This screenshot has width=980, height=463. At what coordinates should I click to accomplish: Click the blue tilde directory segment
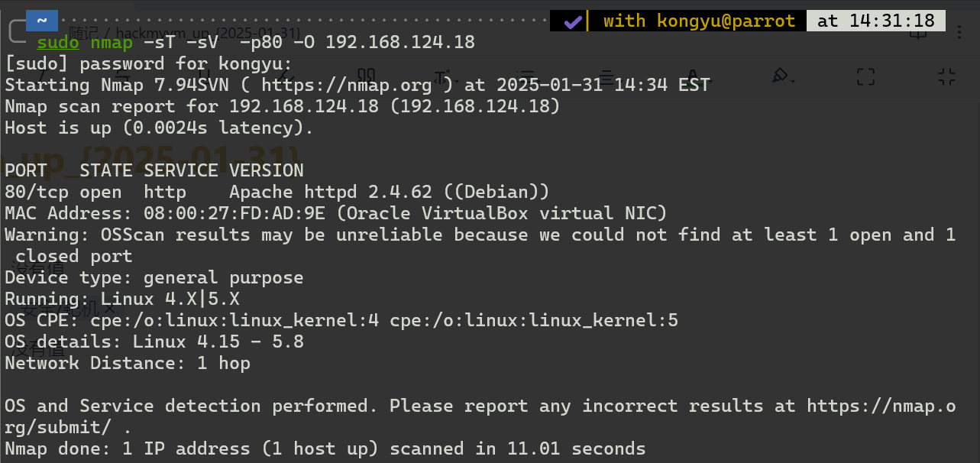(42, 21)
